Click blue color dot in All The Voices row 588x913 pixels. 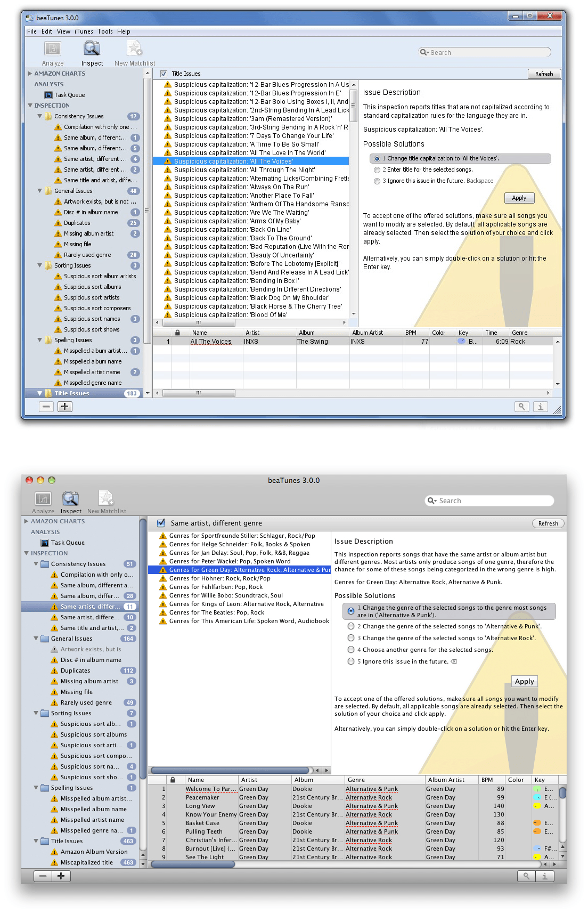(461, 341)
